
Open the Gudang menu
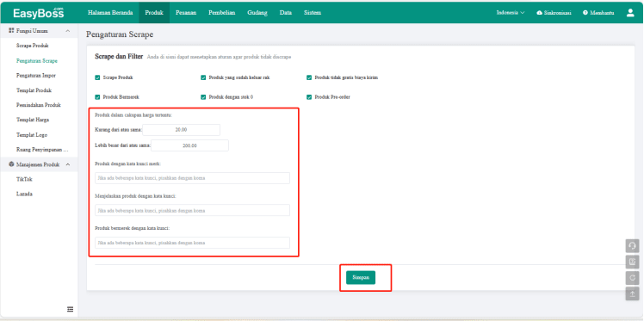coord(257,13)
